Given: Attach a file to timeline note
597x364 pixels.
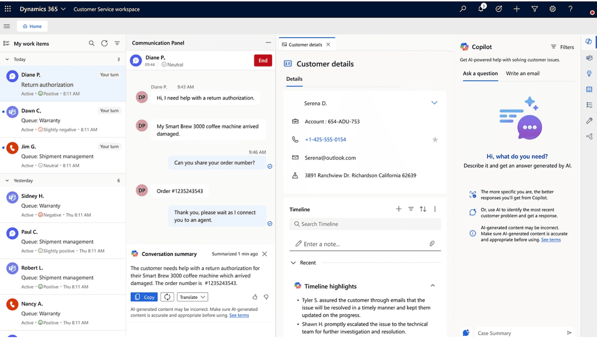Looking at the screenshot, I should click(x=432, y=244).
